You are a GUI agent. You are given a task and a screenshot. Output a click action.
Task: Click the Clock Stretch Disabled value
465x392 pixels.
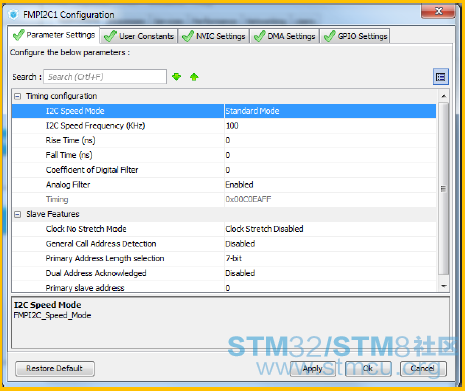(264, 229)
